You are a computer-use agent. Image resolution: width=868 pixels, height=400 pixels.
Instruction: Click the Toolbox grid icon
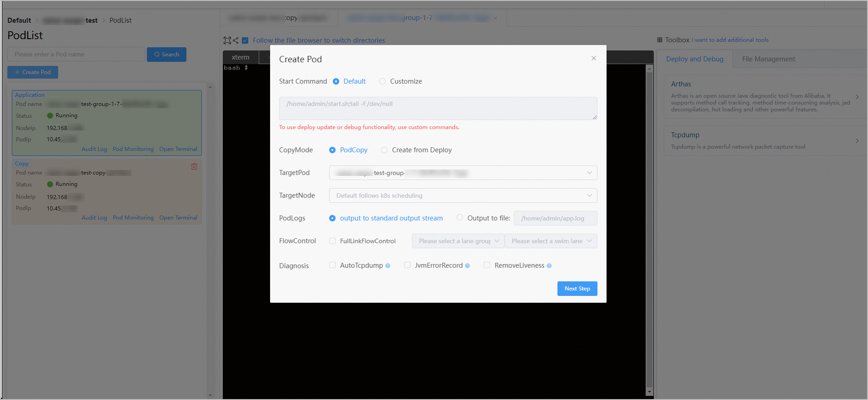pos(660,40)
